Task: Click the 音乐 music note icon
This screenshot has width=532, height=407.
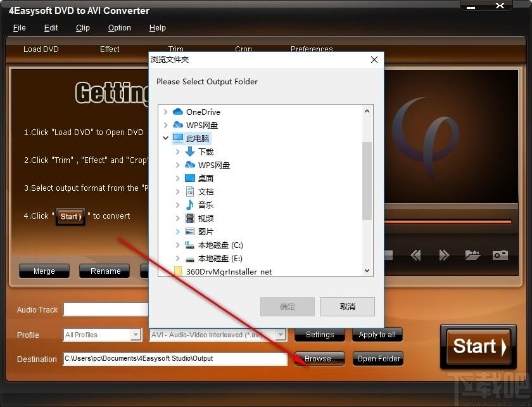Action: coord(190,205)
